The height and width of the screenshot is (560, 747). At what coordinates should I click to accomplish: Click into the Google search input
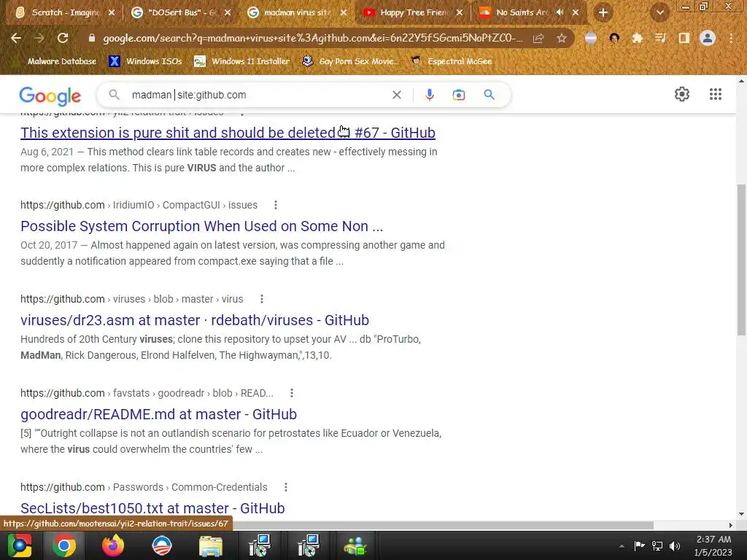258,95
